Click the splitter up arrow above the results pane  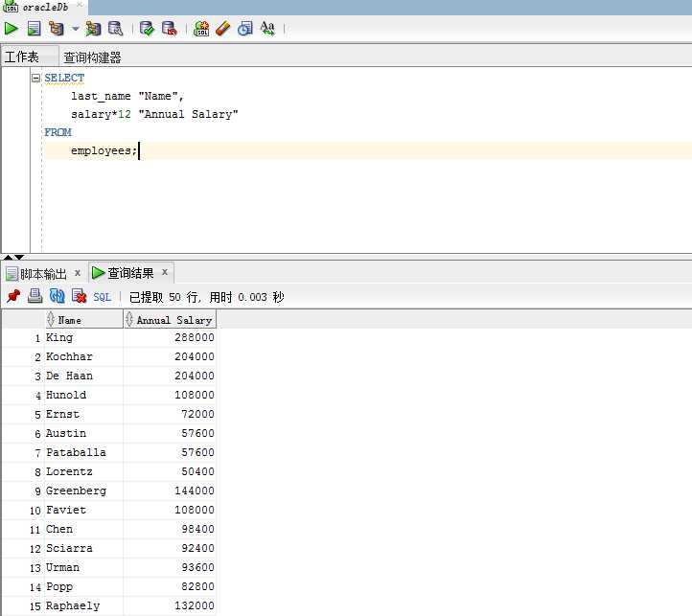(x=8, y=257)
